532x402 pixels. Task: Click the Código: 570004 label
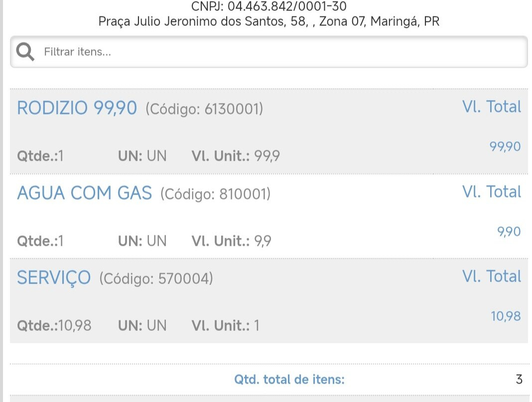point(156,279)
